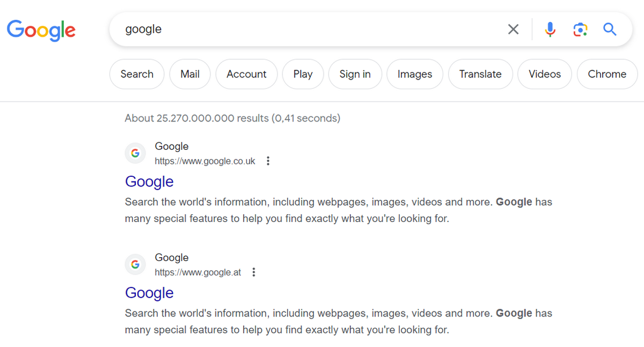Viewport: 644px width, 347px height.
Task: Select the Account filter chip
Action: (246, 74)
